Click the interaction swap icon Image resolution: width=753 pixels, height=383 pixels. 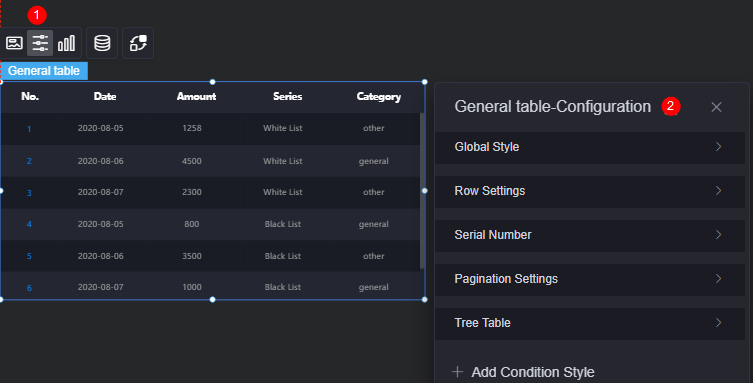point(138,43)
